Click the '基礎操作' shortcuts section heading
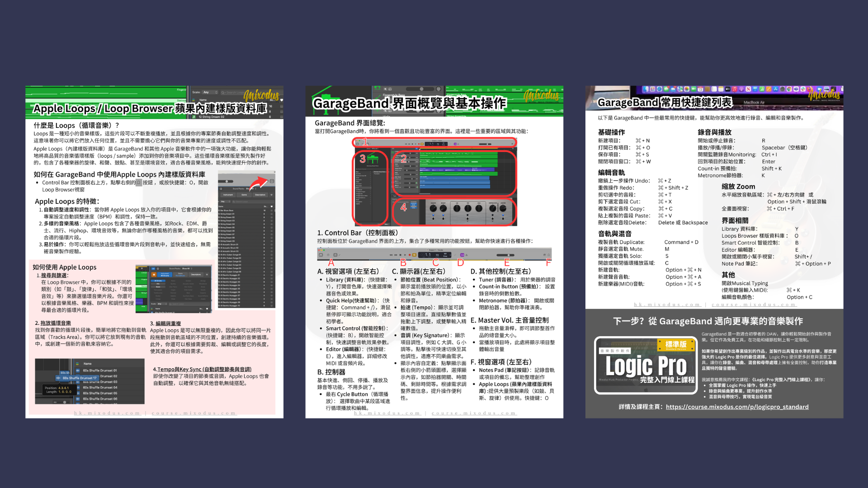868x488 pixels. [x=611, y=132]
